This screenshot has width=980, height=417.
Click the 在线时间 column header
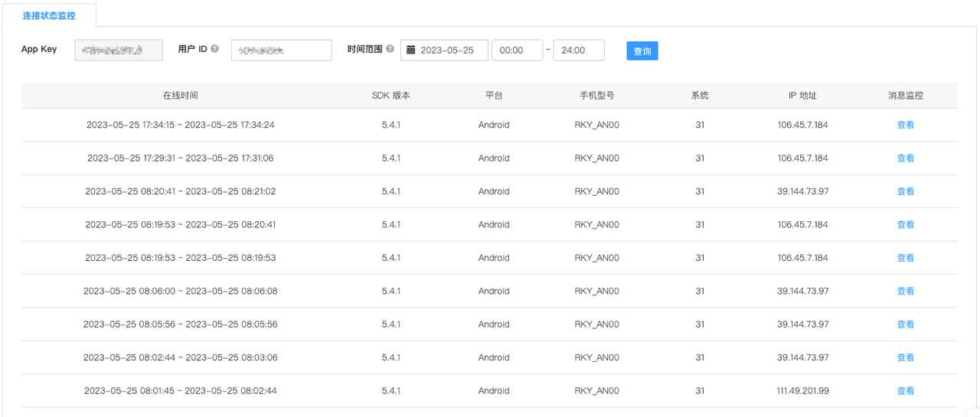[181, 96]
